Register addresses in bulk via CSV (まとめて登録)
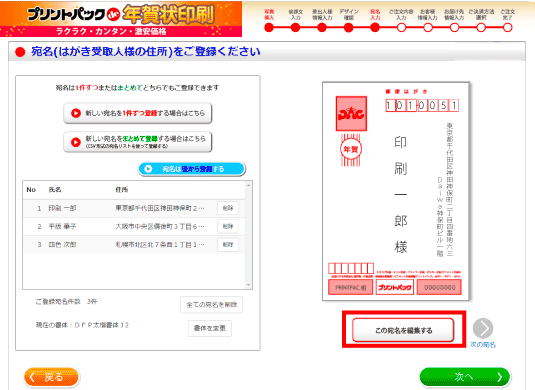 click(138, 142)
